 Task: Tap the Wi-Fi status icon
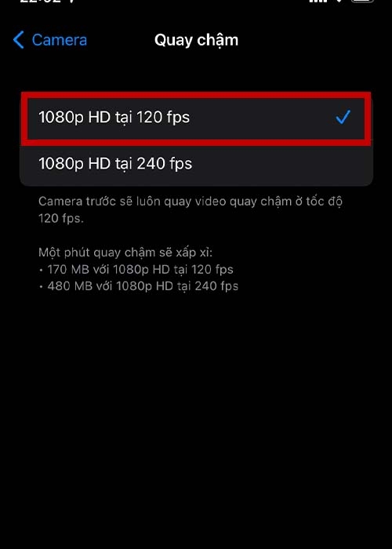(x=339, y=1)
